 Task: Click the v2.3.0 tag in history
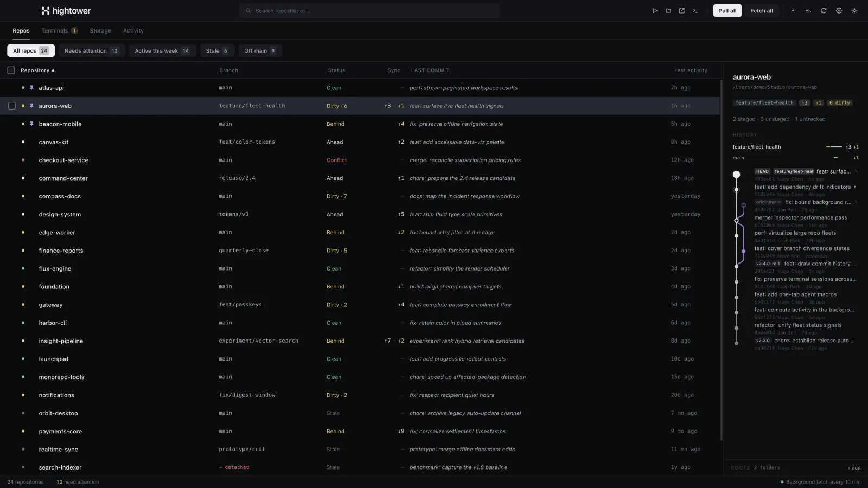763,341
